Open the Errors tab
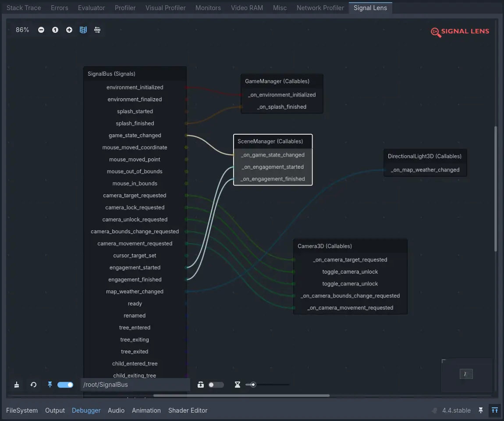This screenshot has height=421, width=504. pyautogui.click(x=60, y=8)
